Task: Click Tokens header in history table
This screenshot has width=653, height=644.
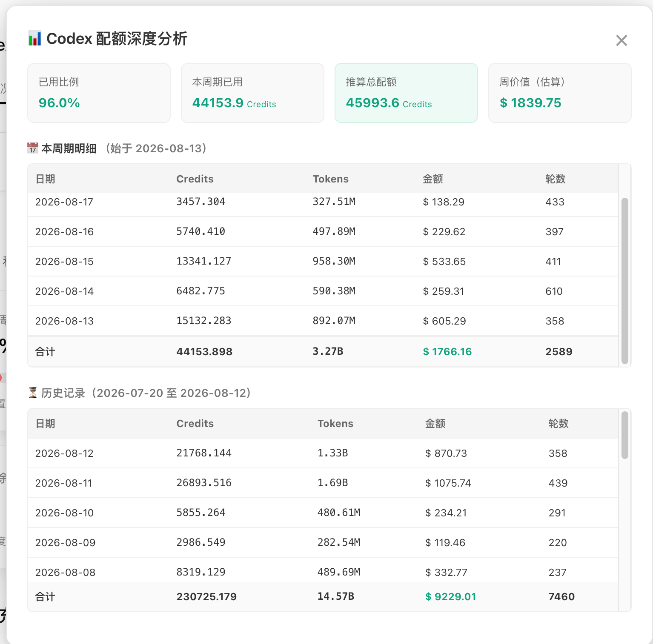Action: tap(335, 423)
